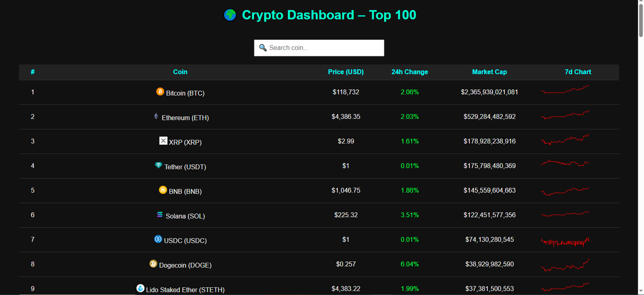Click the BNB logo icon
644x295 pixels.
(x=163, y=190)
